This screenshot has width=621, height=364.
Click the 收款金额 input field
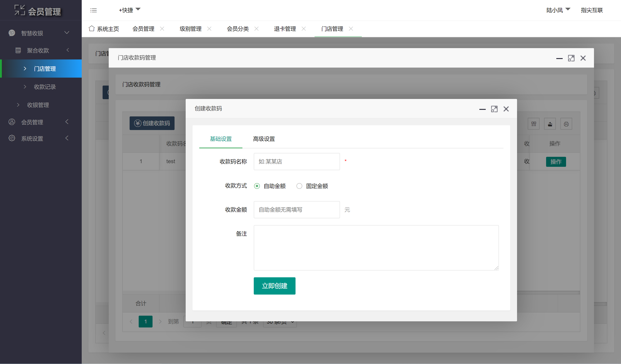pyautogui.click(x=297, y=209)
